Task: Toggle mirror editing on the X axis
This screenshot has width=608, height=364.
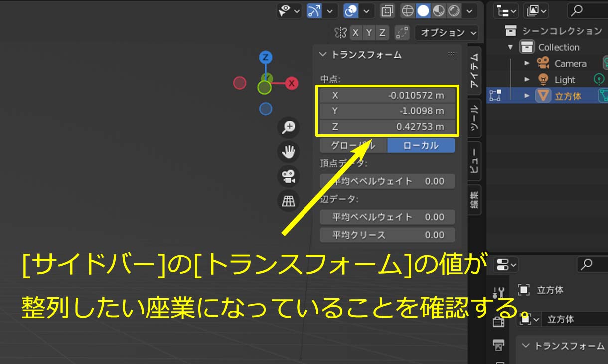Action: pos(355,33)
